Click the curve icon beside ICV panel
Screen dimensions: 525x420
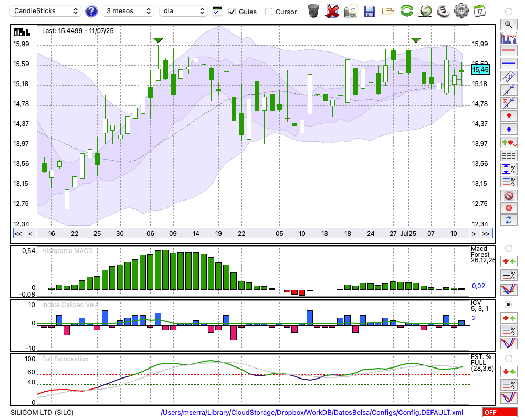click(509, 343)
